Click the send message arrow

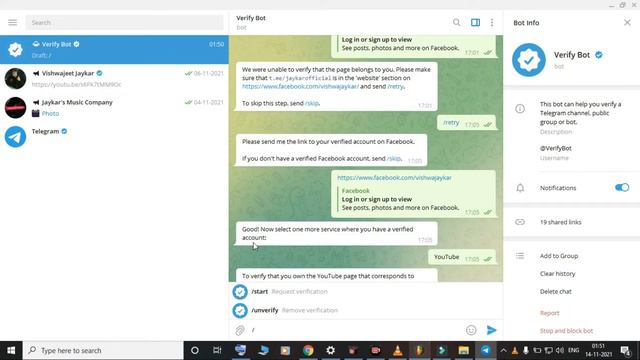tap(491, 330)
